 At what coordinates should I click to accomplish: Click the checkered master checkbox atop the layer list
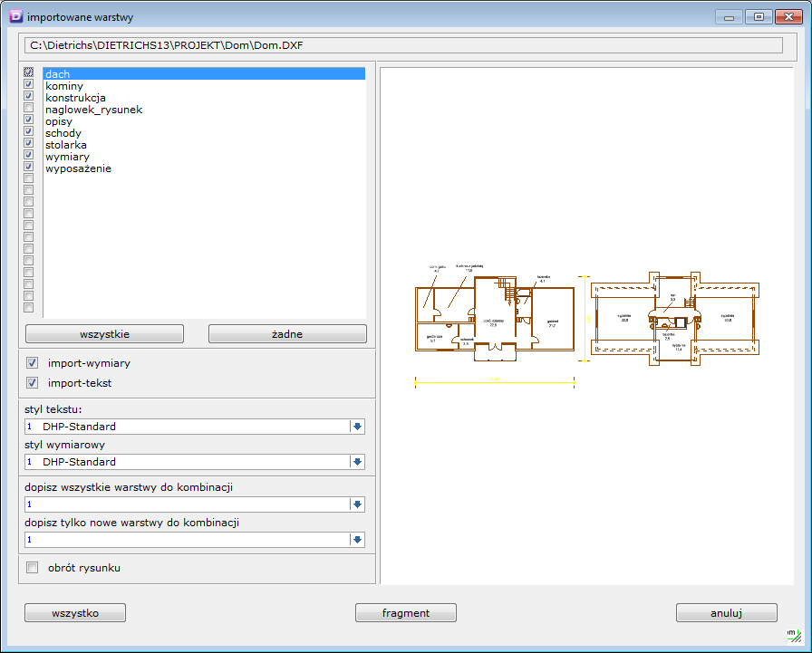click(28, 73)
